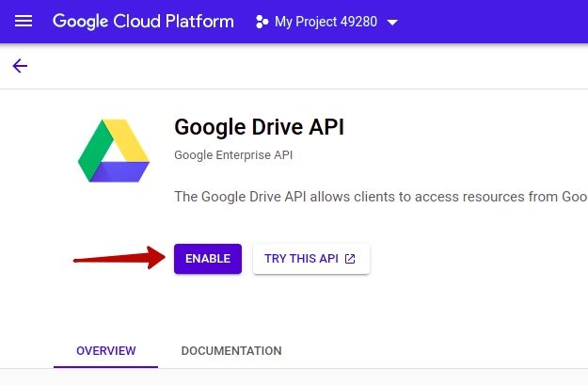The width and height of the screenshot is (588, 385).
Task: Switch to the OVERVIEW tab
Action: tap(105, 351)
